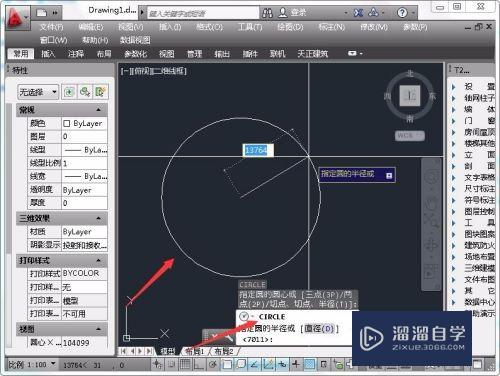Expand the 三维建模 tree entry
This screenshot has width=500, height=376.
454,268
